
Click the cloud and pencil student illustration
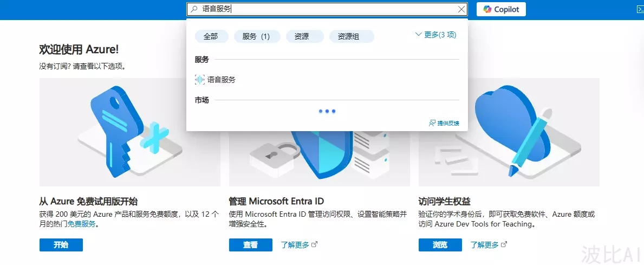[509, 132]
